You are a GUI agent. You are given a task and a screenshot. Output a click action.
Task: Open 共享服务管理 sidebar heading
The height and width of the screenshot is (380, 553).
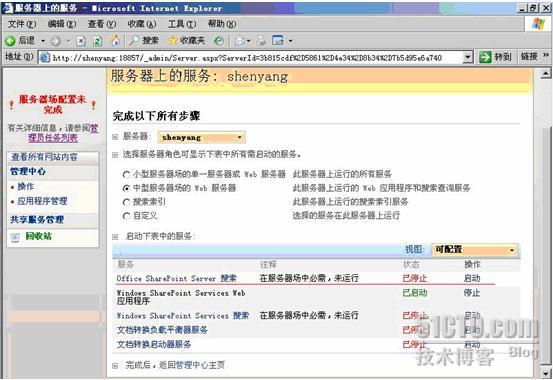pyautogui.click(x=37, y=220)
